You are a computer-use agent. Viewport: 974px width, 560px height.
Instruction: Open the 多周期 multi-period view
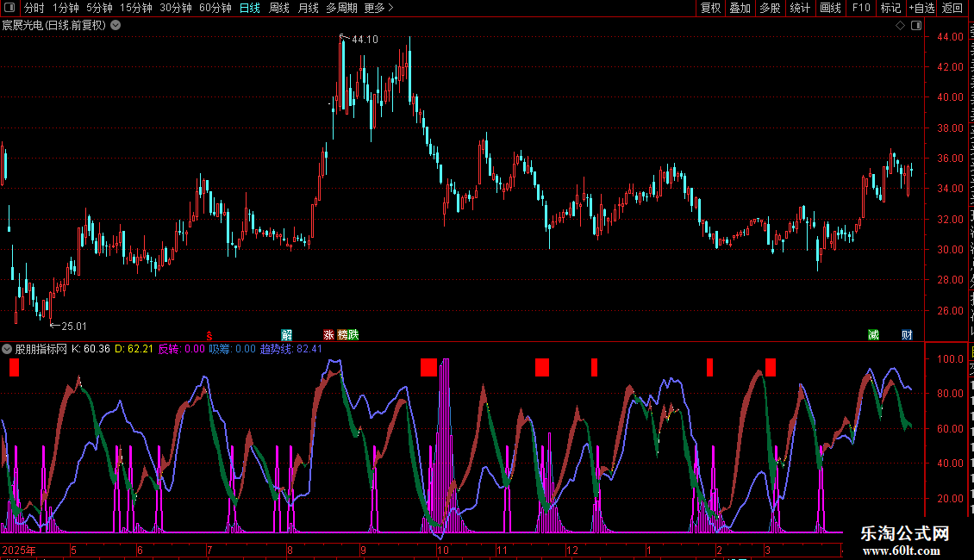[341, 8]
